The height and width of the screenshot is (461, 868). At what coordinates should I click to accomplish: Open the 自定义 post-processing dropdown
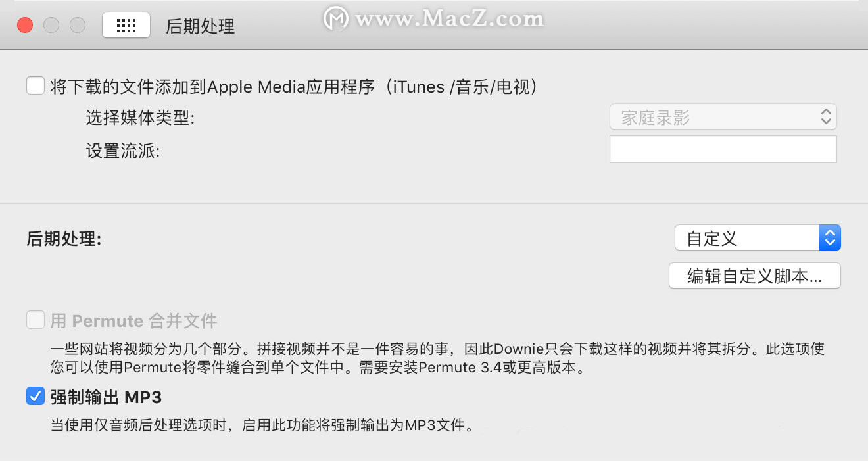pyautogui.click(x=758, y=238)
